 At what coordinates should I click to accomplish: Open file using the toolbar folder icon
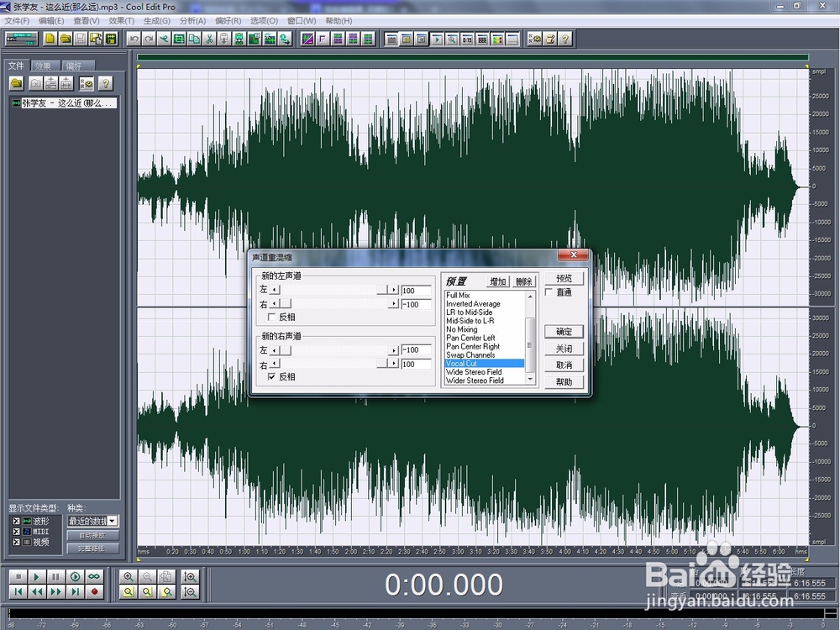(66, 39)
